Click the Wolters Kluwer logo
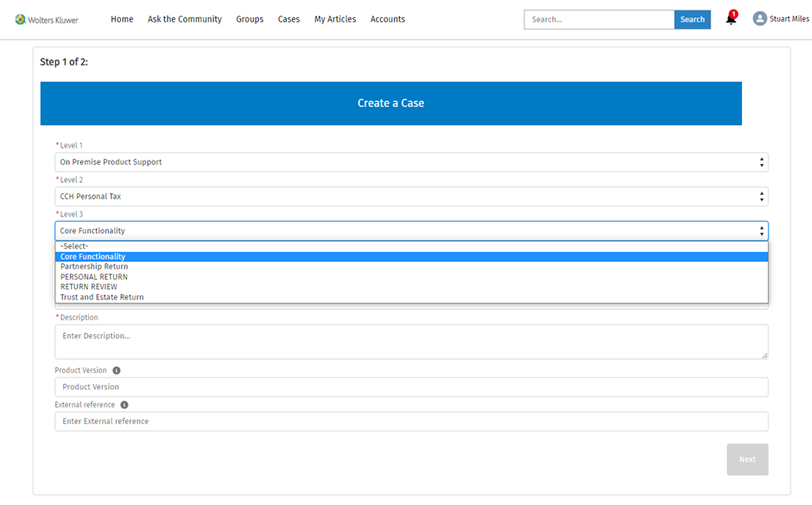The height and width of the screenshot is (505, 812). tap(47, 20)
